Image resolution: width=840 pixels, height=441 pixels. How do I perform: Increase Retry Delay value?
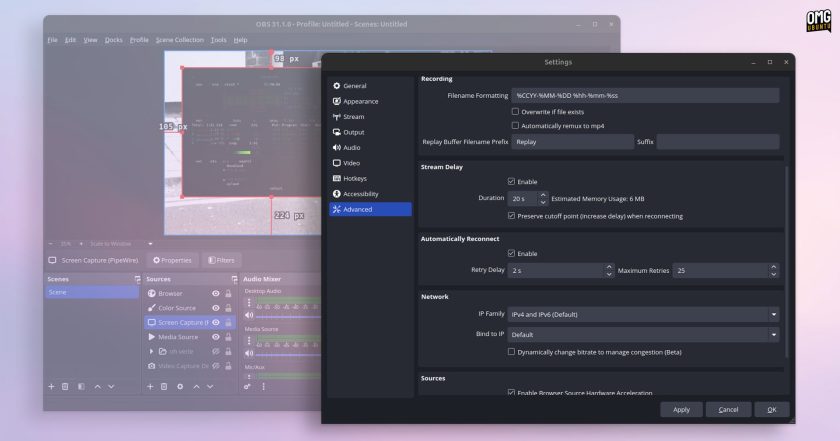click(x=609, y=267)
